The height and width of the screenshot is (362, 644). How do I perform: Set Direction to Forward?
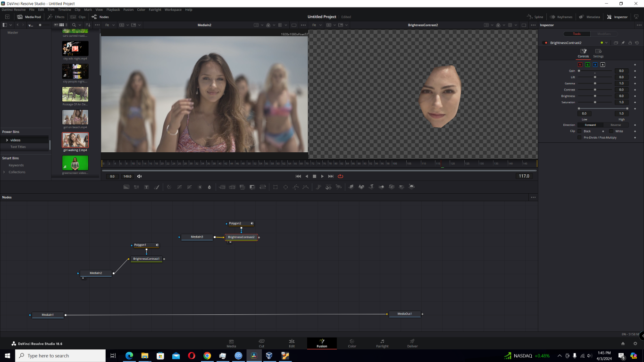[590, 125]
